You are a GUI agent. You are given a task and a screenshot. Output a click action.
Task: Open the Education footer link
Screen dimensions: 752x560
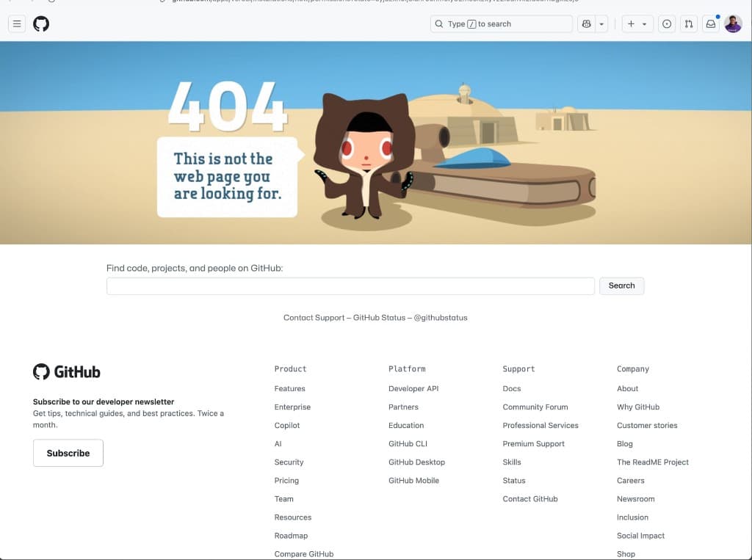coord(406,425)
